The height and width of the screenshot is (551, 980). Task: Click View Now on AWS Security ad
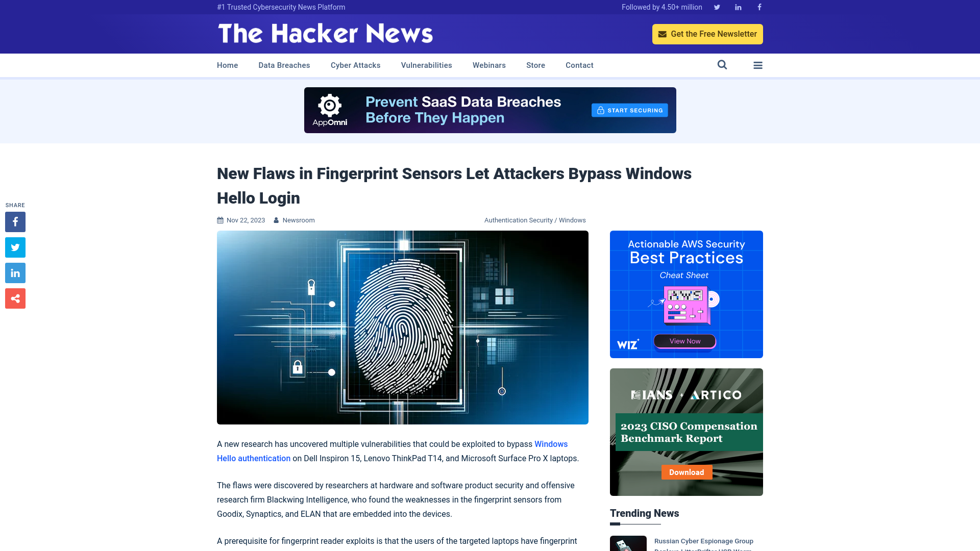[684, 340]
